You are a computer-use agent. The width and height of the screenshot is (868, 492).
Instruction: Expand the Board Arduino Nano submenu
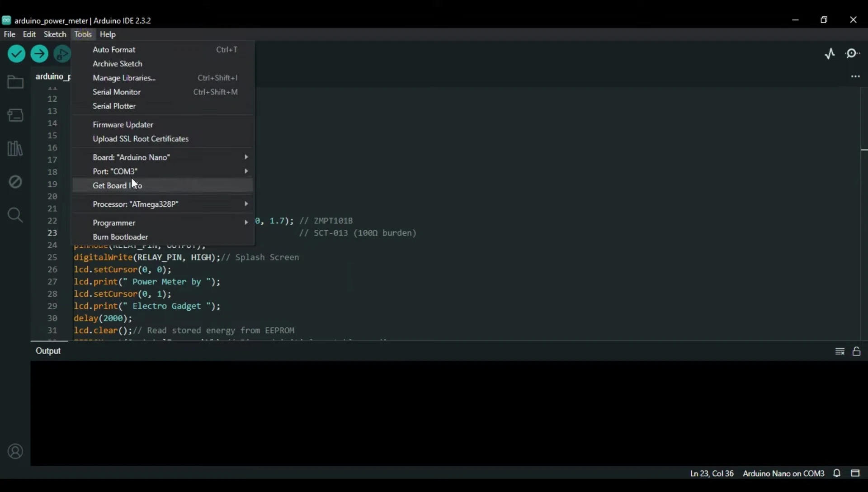pyautogui.click(x=163, y=157)
